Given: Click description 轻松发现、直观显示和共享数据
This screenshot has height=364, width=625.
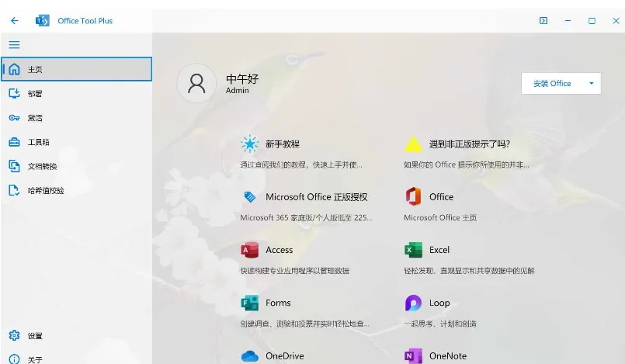Looking at the screenshot, I should click(x=469, y=271).
